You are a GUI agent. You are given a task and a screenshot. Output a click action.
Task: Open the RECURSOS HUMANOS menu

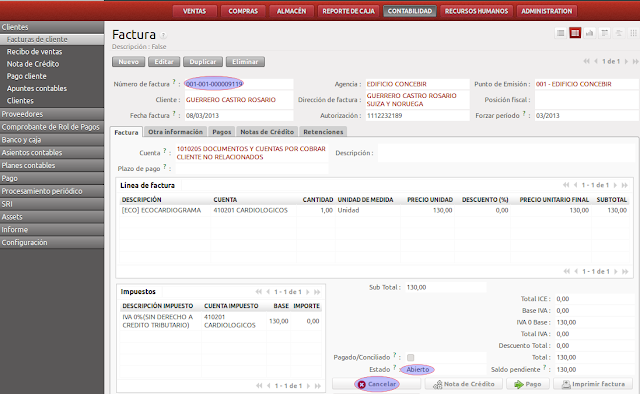click(476, 11)
